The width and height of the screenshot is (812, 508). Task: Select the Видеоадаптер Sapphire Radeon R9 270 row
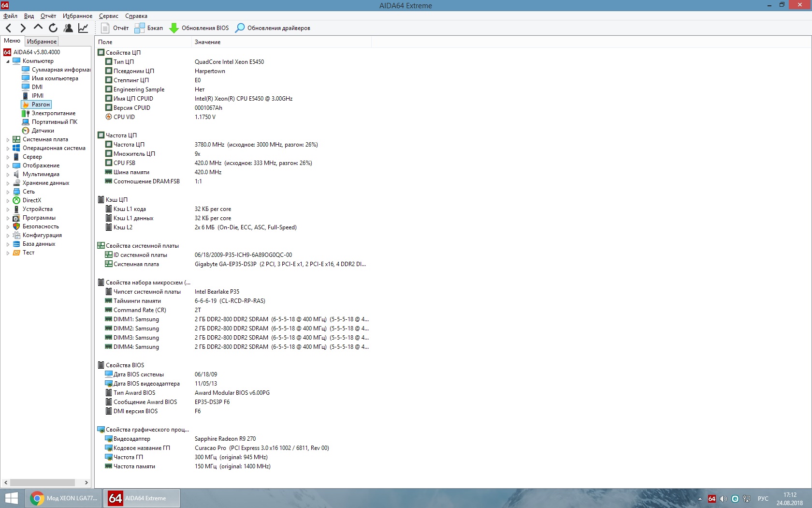point(233,439)
